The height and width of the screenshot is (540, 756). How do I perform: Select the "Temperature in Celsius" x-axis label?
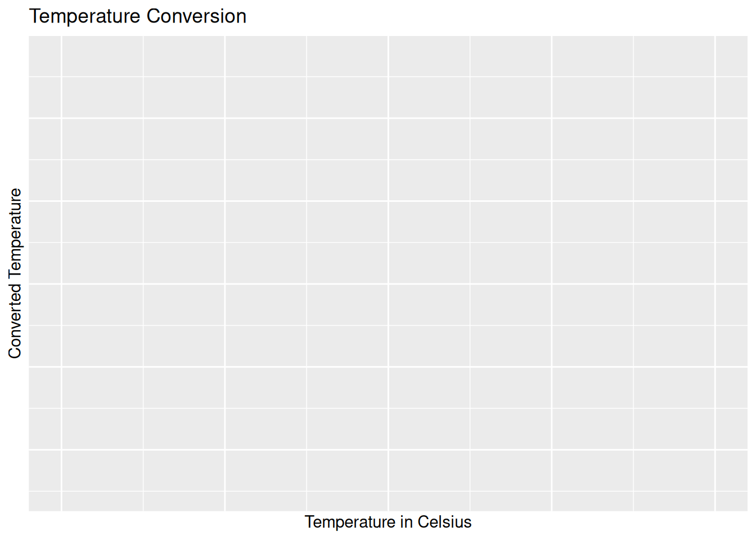point(388,522)
